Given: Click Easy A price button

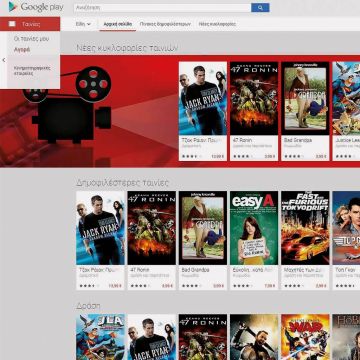Looking at the screenshot, I should (270, 286).
